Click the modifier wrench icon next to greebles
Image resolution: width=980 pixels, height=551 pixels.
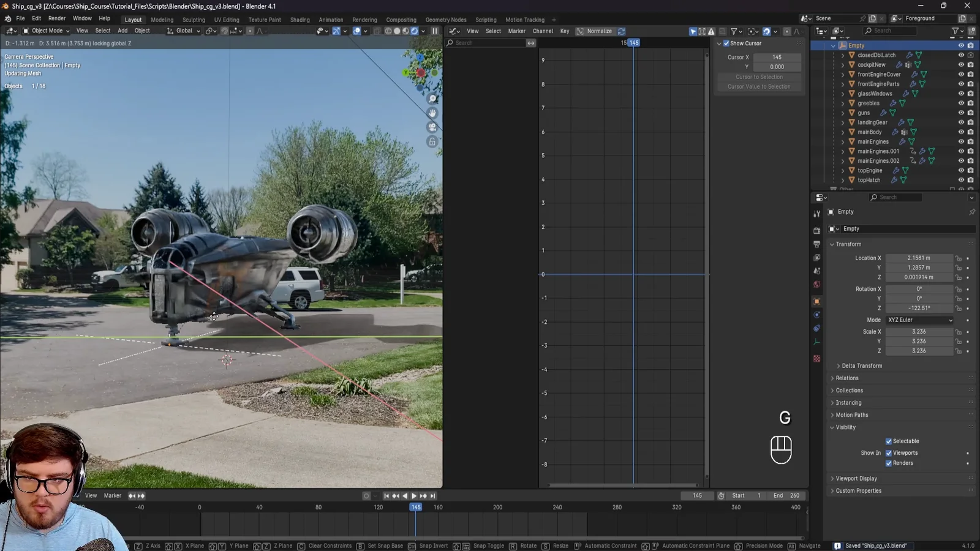coord(892,103)
